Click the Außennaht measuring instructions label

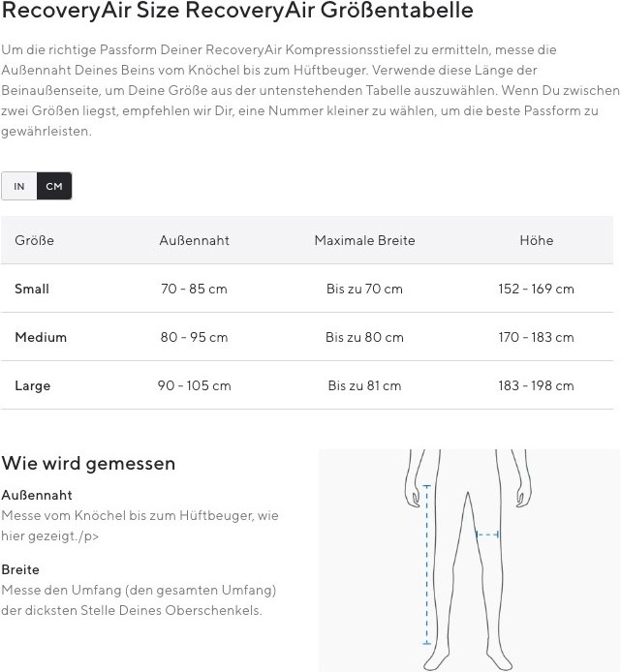click(37, 495)
